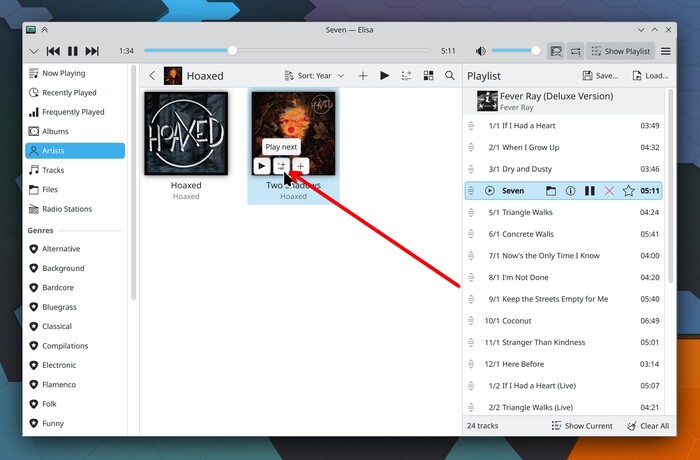
Task: Open the Tracks view
Action: coord(75,170)
